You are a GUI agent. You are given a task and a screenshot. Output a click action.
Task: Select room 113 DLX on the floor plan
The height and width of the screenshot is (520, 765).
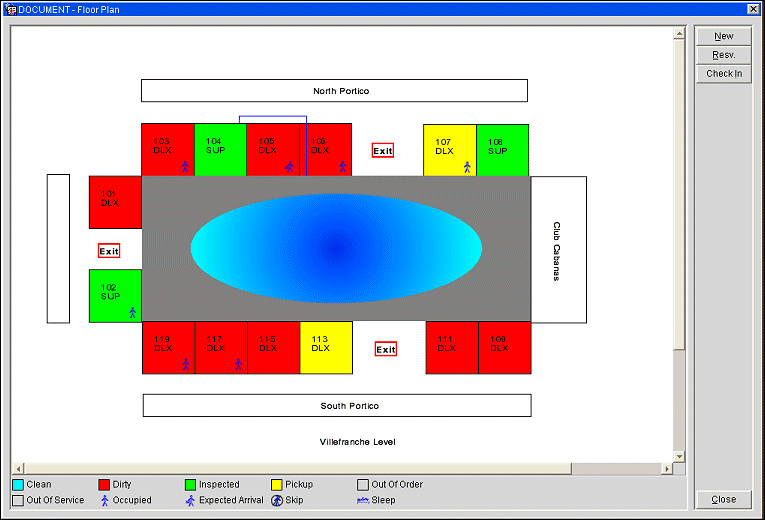point(326,347)
